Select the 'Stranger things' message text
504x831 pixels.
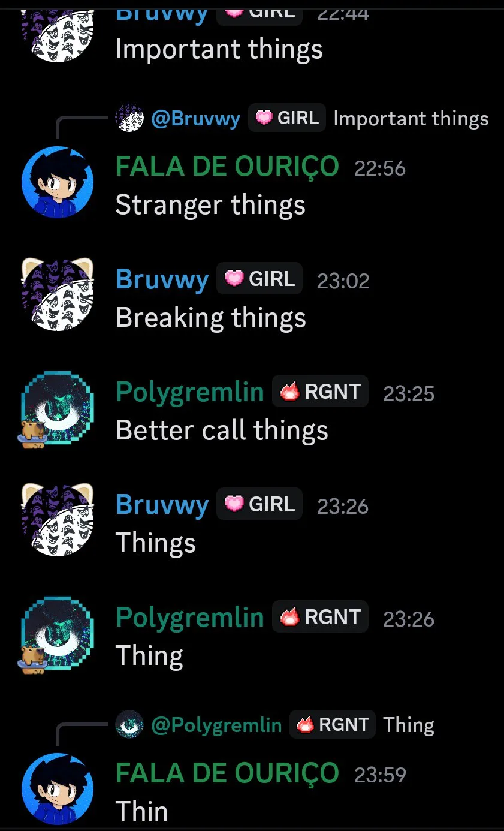pos(210,205)
